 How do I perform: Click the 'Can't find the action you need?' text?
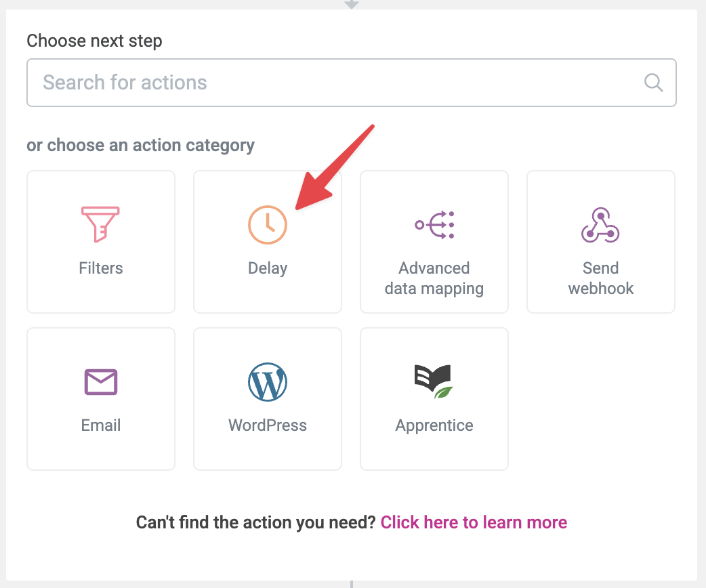[x=256, y=522]
